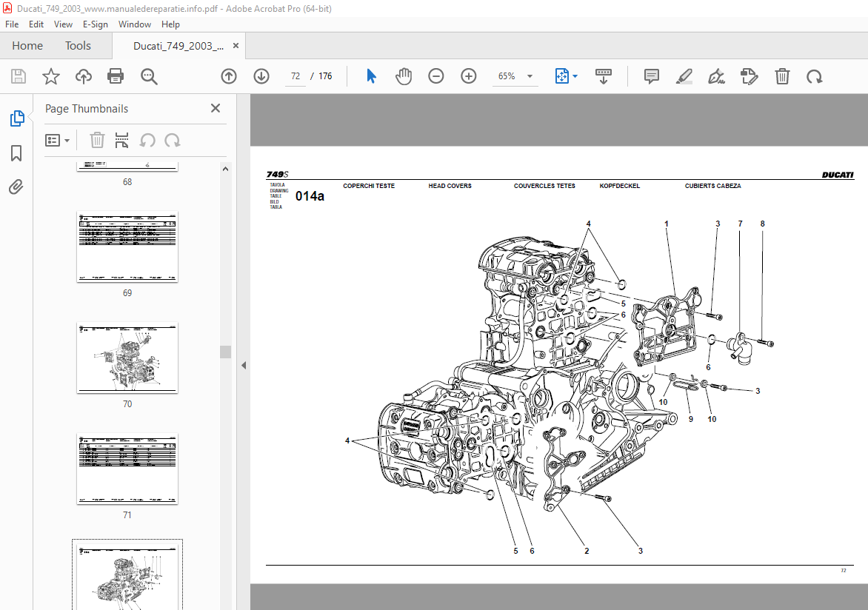The width and height of the screenshot is (868, 610).
Task: Click the upload to cloud icon
Action: (84, 76)
